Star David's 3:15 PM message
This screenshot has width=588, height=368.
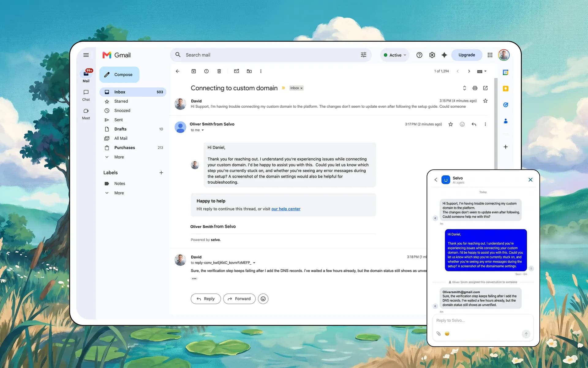pyautogui.click(x=485, y=101)
